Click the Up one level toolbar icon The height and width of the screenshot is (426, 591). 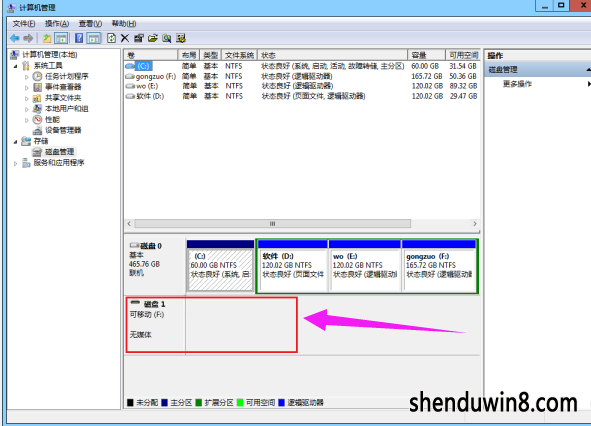pyautogui.click(x=47, y=38)
